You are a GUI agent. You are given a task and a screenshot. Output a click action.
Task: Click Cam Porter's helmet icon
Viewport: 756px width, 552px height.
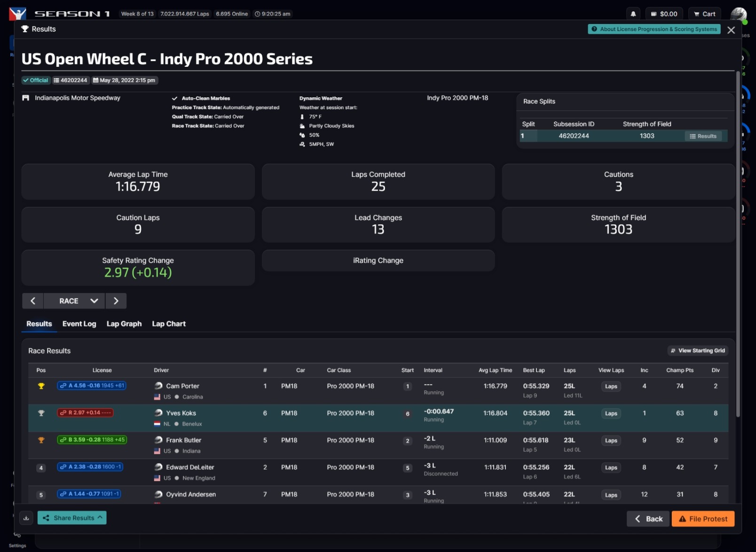pos(158,386)
